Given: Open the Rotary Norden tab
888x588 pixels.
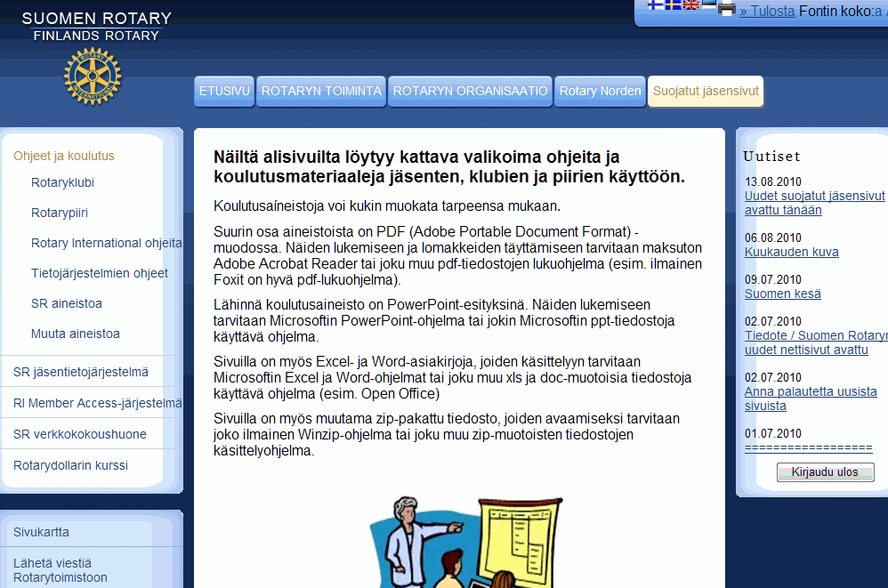Looking at the screenshot, I should click(x=601, y=91).
